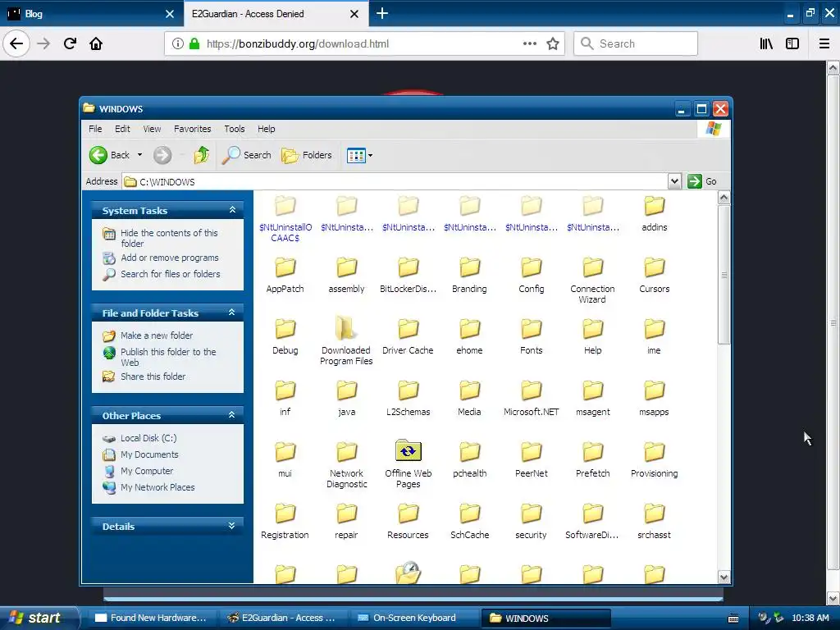The width and height of the screenshot is (840, 630).
Task: Click the explorer scrollbar up arrow
Action: (724, 198)
